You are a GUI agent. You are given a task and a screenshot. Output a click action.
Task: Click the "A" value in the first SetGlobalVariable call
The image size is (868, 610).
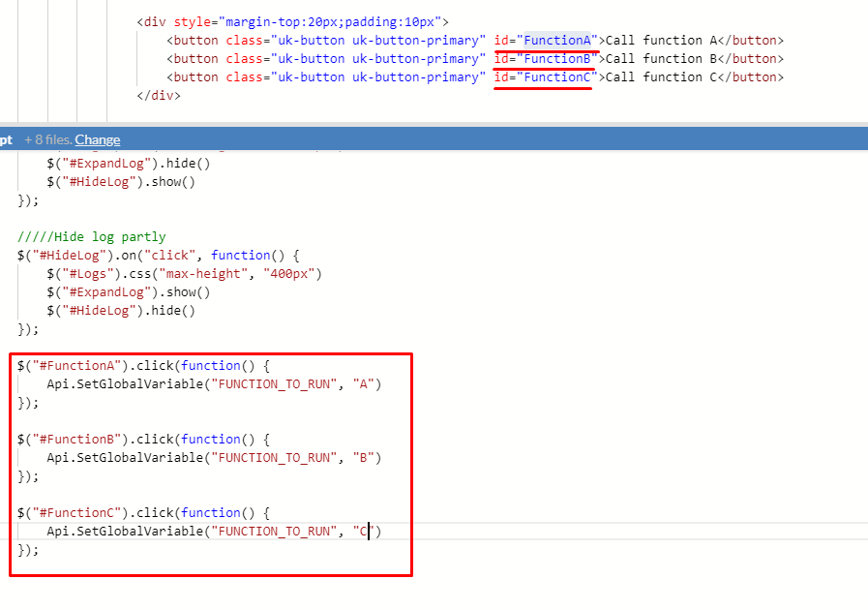[364, 384]
